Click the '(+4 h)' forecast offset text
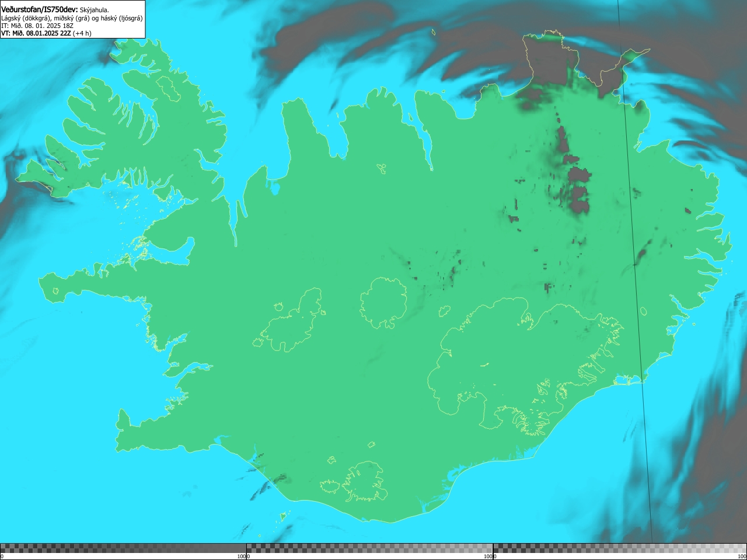 [82, 33]
